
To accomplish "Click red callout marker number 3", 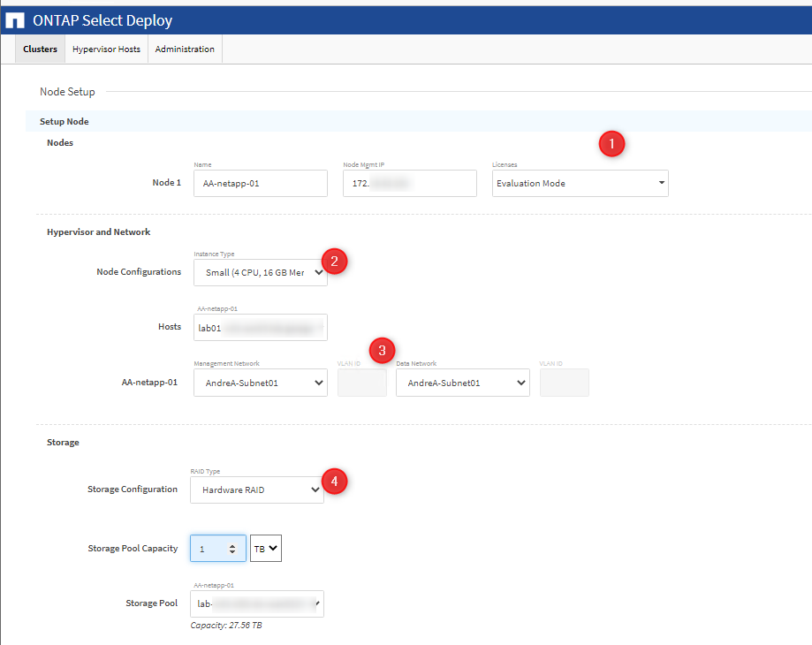I will click(382, 351).
